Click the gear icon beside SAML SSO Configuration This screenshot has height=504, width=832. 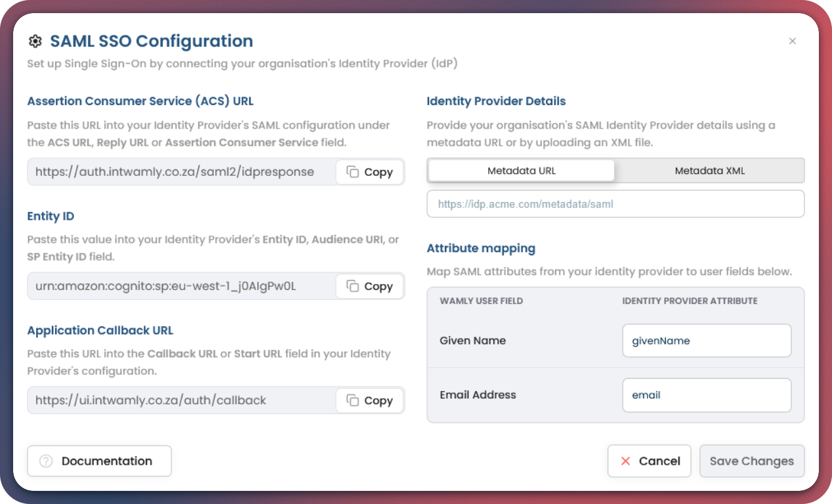[35, 41]
